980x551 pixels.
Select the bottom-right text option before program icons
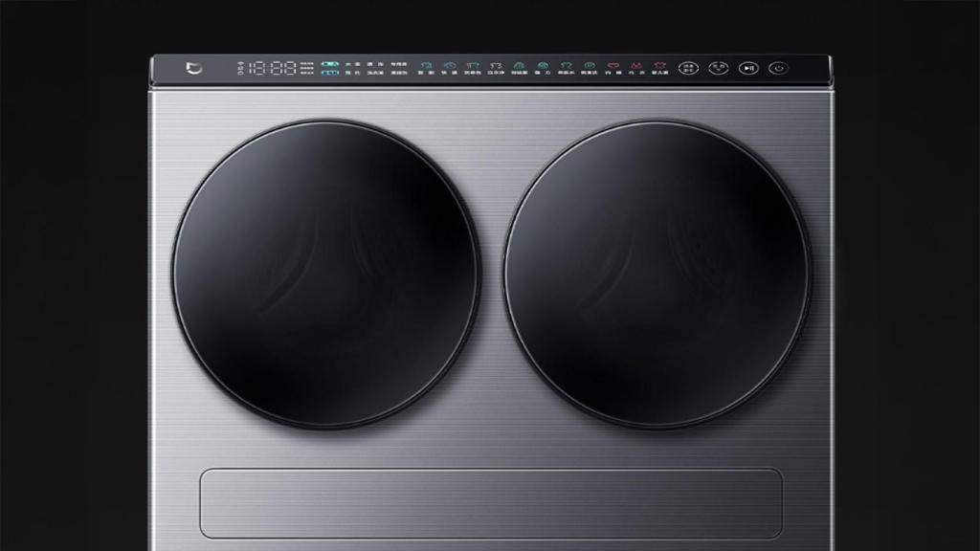[x=399, y=73]
